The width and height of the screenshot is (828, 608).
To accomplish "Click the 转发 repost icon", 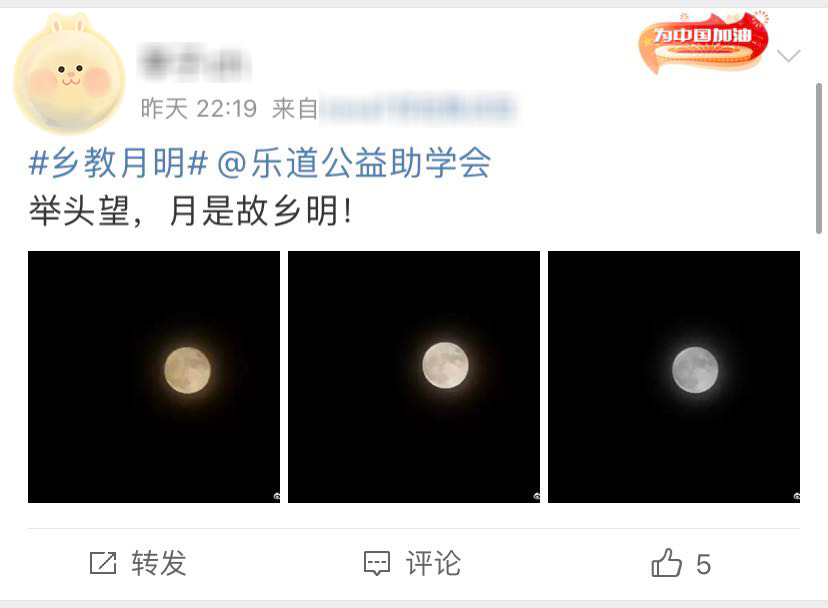I will (x=103, y=563).
